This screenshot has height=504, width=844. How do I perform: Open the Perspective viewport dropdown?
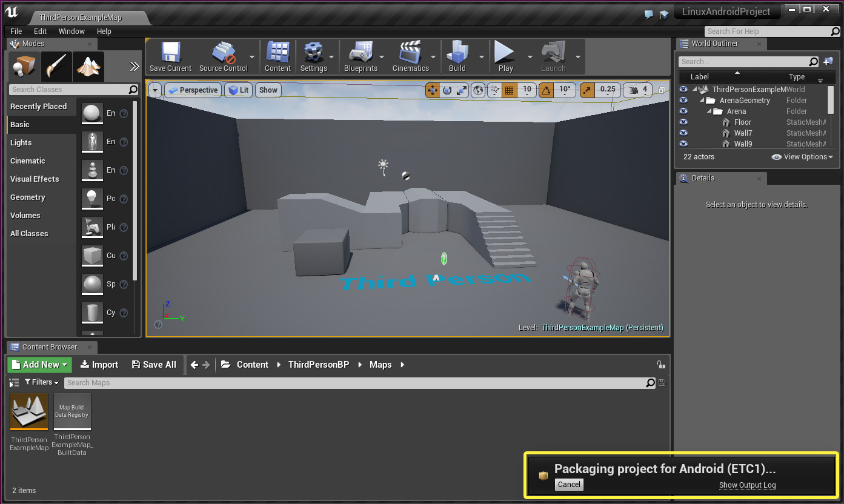(193, 90)
